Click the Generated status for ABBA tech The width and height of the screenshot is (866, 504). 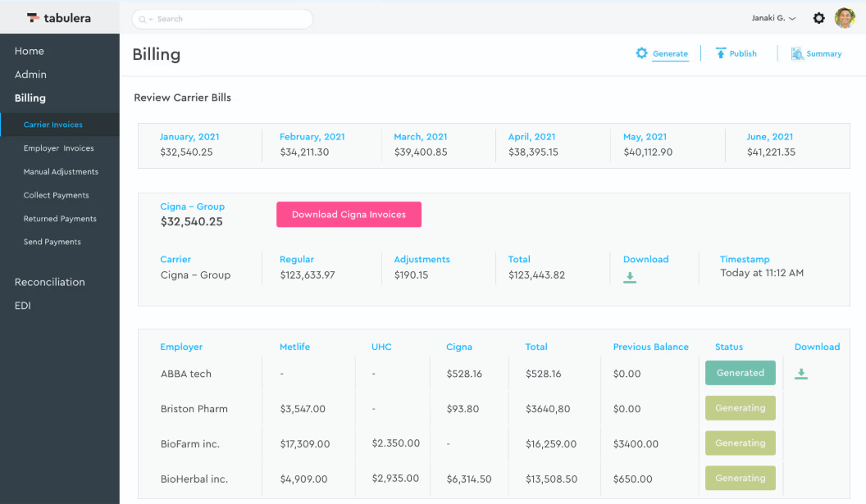(740, 373)
